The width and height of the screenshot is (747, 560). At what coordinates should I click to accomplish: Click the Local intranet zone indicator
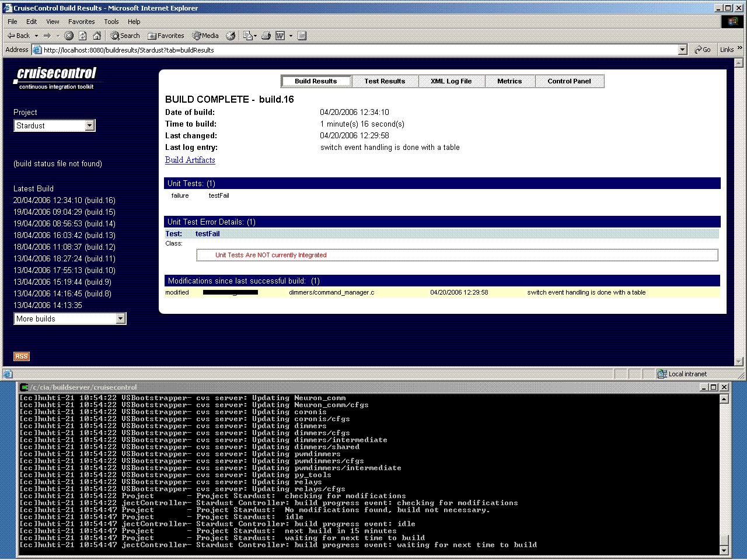click(682, 374)
